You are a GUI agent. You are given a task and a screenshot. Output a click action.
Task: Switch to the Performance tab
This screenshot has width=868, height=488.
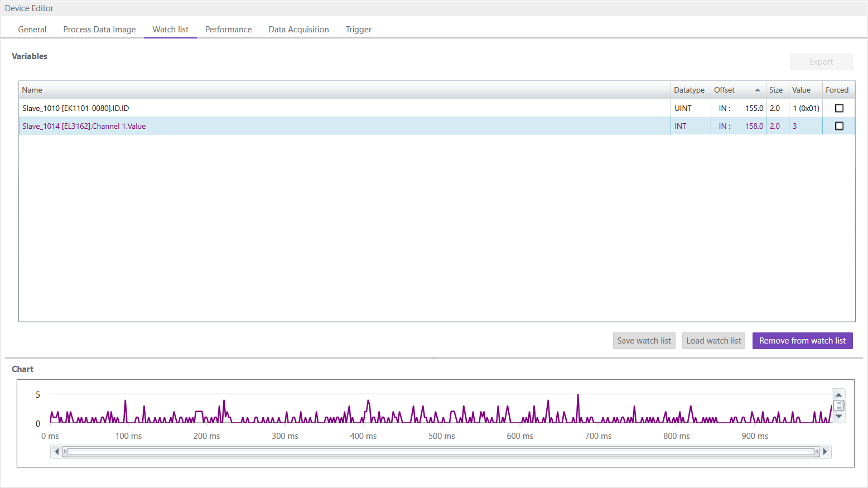click(228, 29)
